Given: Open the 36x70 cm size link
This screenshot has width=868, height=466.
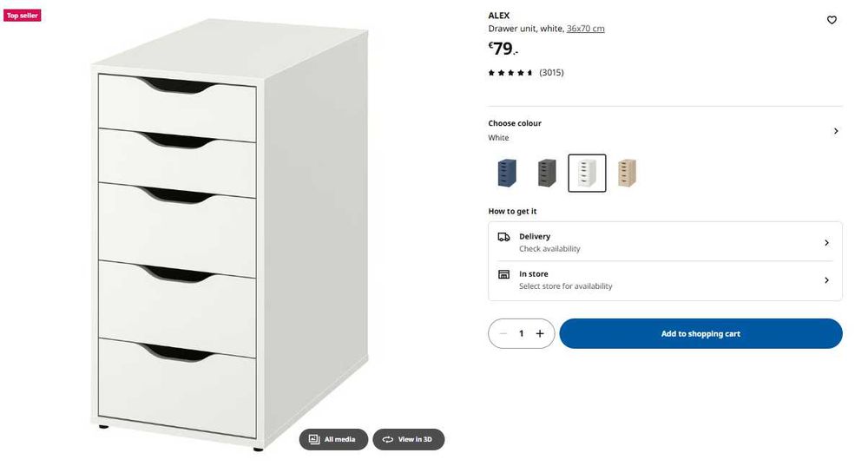Looking at the screenshot, I should pyautogui.click(x=585, y=29).
